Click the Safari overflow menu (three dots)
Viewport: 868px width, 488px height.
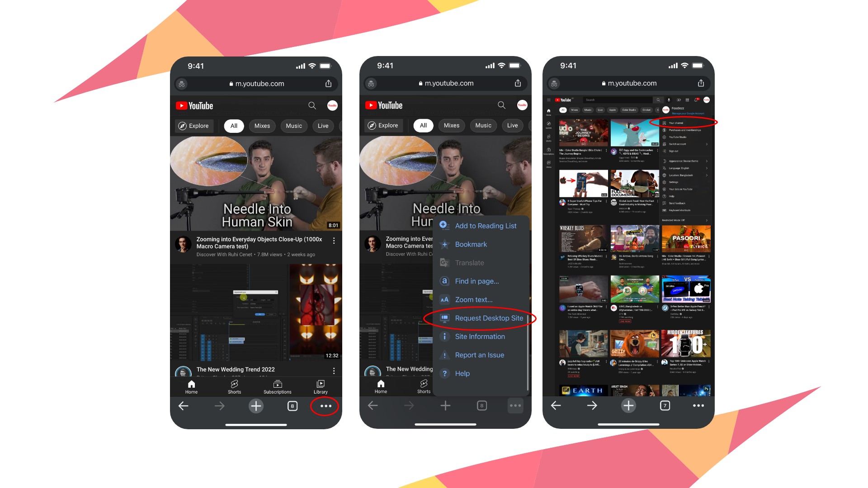coord(325,406)
